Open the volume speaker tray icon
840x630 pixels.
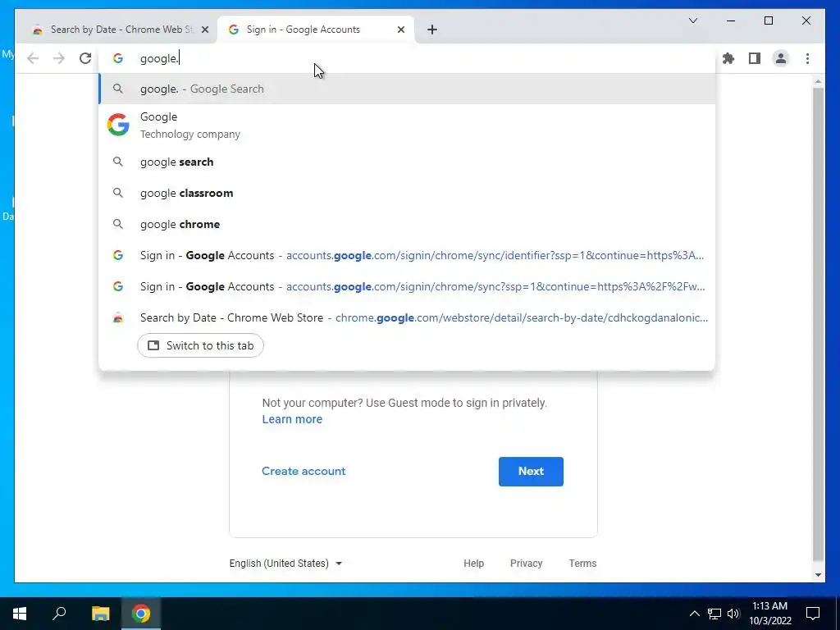point(733,614)
